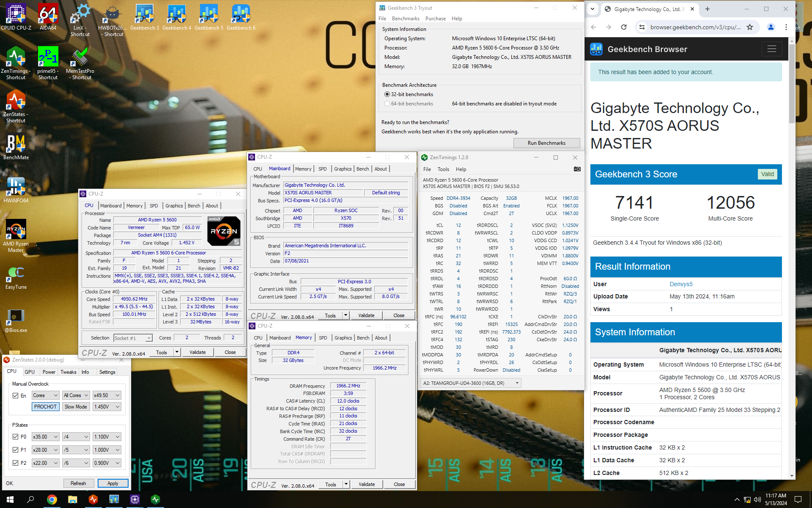Toggle PState P1 checkbox
Image resolution: width=812 pixels, height=508 pixels.
click(16, 450)
